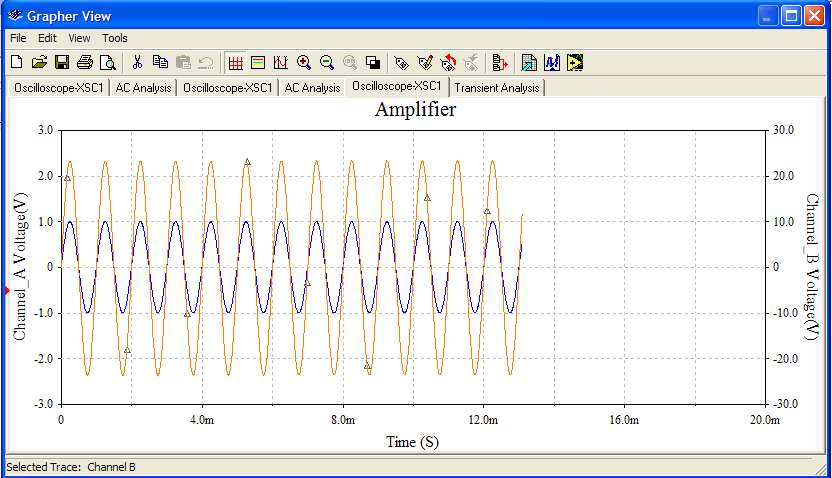Zoom out with the magnifier minus icon
The height and width of the screenshot is (478, 832).
[327, 63]
